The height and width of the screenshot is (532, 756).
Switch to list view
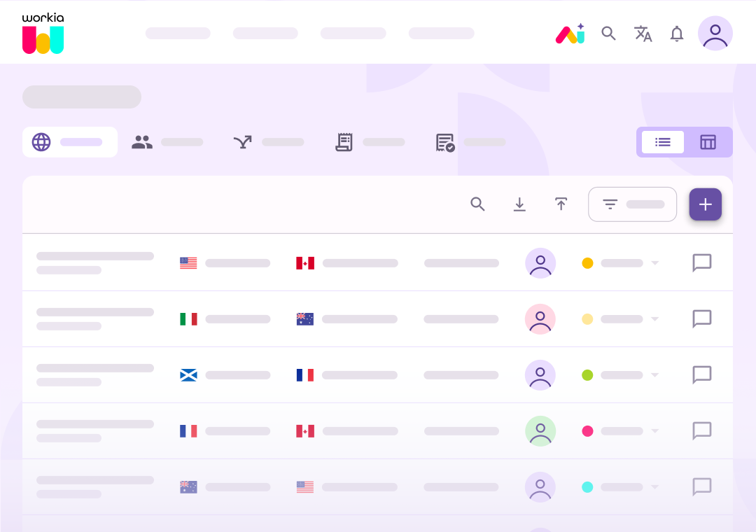pyautogui.click(x=662, y=142)
